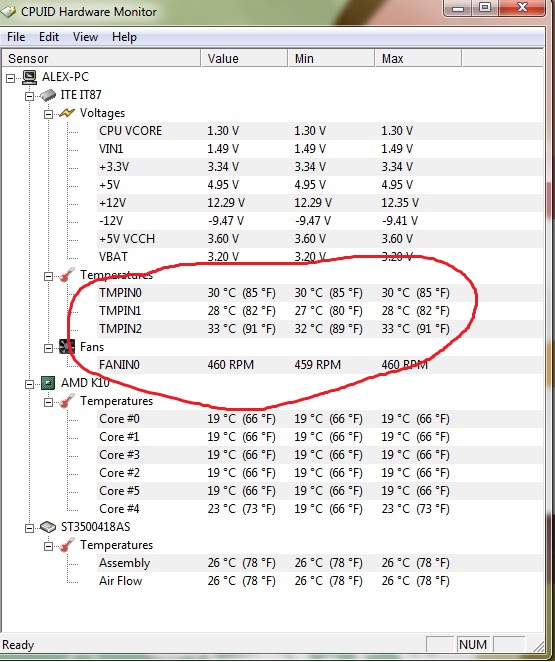Select the +12V voltage row
This screenshot has width=555, height=662.
click(320, 203)
